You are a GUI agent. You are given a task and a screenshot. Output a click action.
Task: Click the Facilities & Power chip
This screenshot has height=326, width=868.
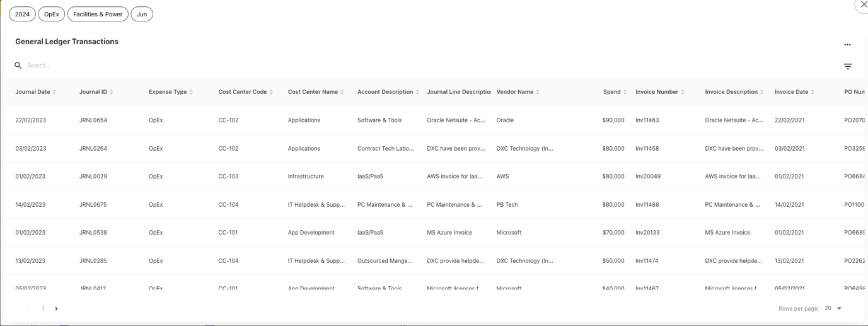(x=98, y=14)
